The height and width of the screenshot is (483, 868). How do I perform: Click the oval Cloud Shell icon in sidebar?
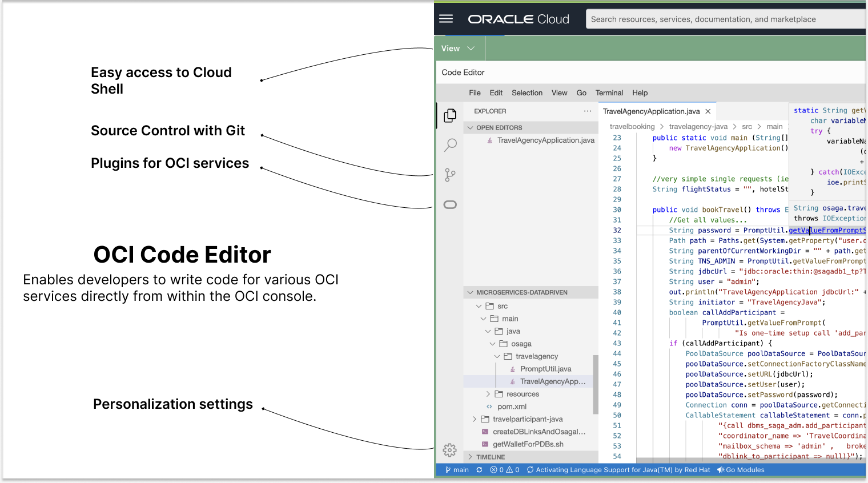[x=450, y=204]
